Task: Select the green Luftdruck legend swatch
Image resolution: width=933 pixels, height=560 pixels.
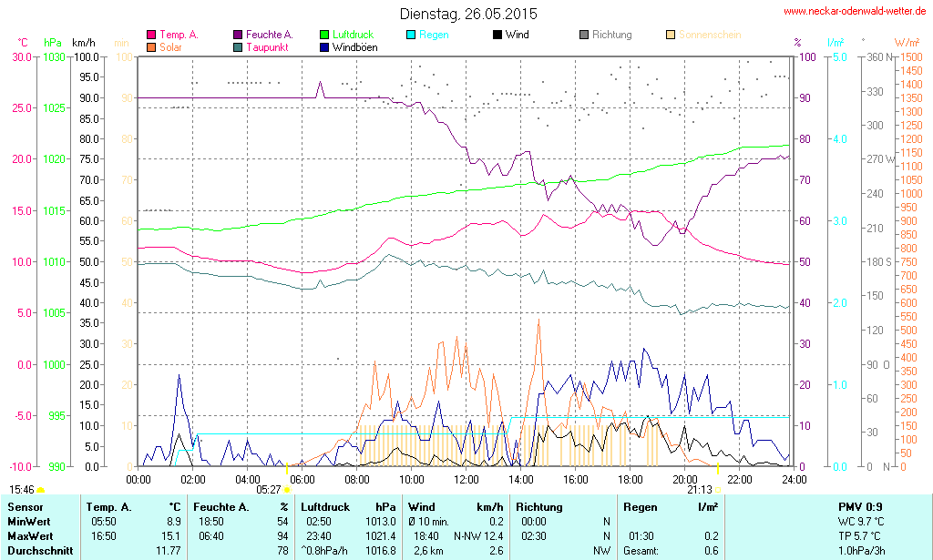Action: 324,36
